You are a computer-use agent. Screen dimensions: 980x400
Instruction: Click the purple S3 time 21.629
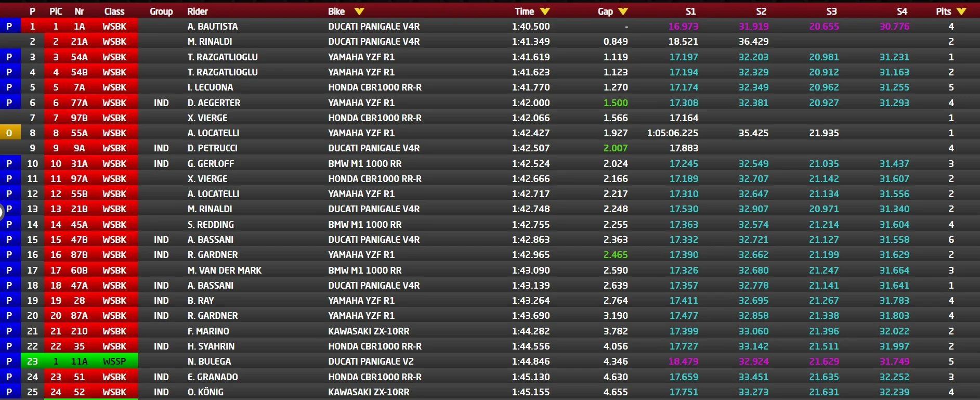pos(824,362)
